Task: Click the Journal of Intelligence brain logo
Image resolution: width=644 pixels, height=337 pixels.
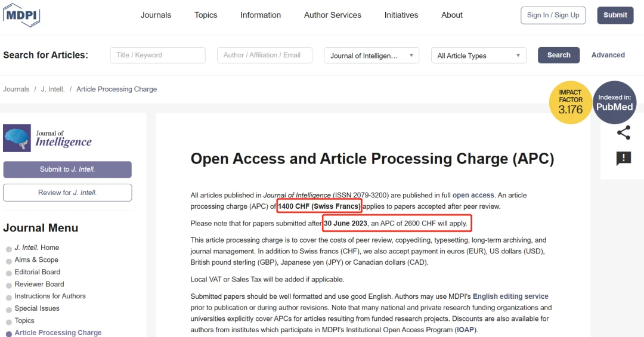Action: pos(17,138)
